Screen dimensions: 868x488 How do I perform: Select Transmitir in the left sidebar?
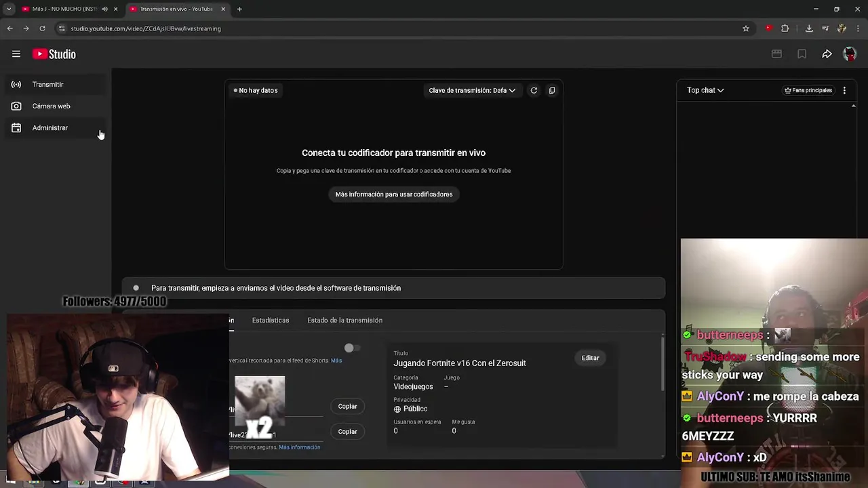click(x=56, y=84)
